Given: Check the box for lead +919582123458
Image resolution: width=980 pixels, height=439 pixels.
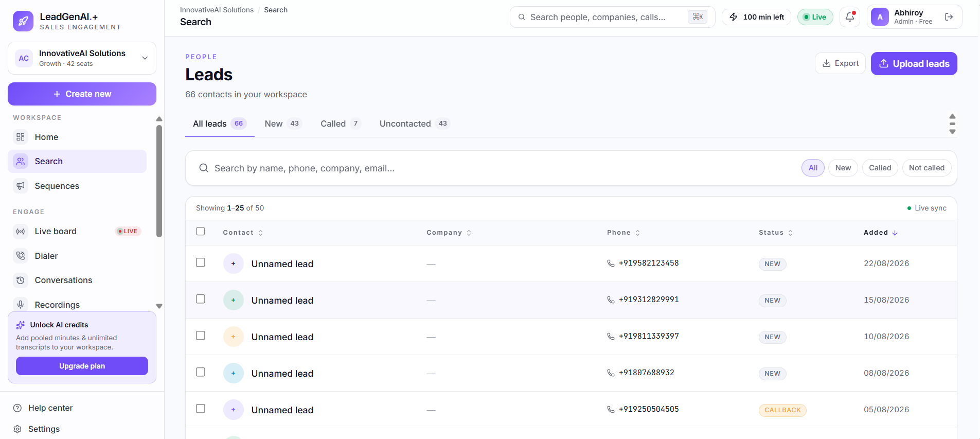Looking at the screenshot, I should click(x=201, y=262).
